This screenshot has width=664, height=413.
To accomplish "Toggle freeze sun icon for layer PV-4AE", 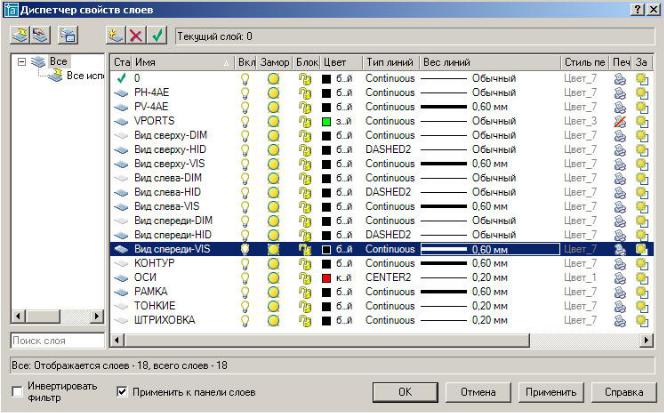I will tap(274, 107).
